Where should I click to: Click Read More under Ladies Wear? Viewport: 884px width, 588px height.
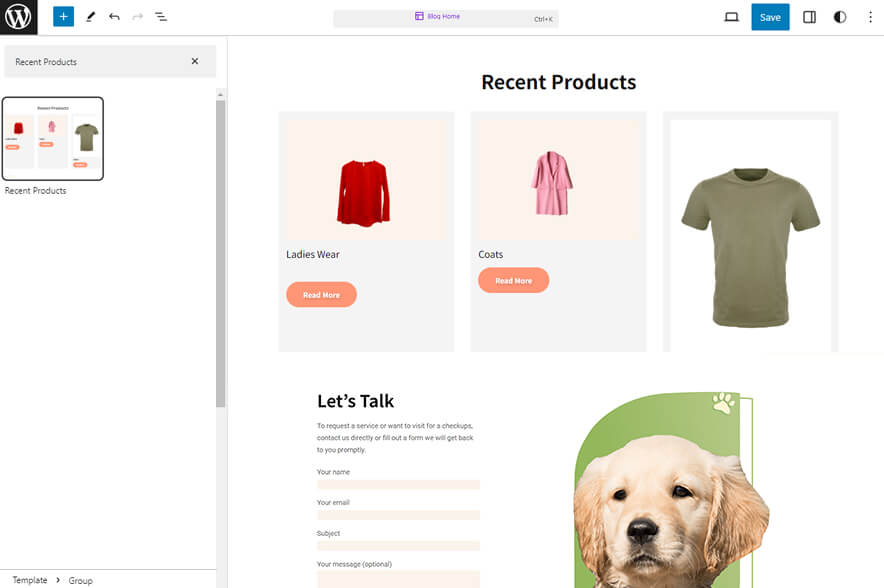click(321, 294)
